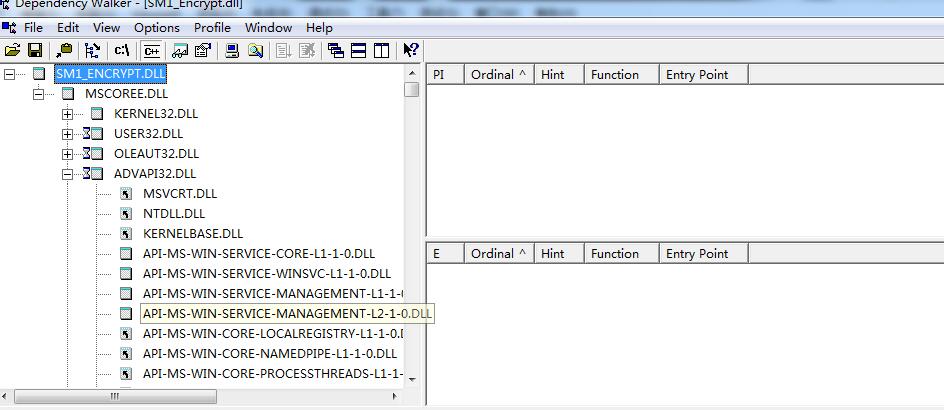944x410 pixels.
Task: Sort exports list by Function column
Action: tap(622, 253)
